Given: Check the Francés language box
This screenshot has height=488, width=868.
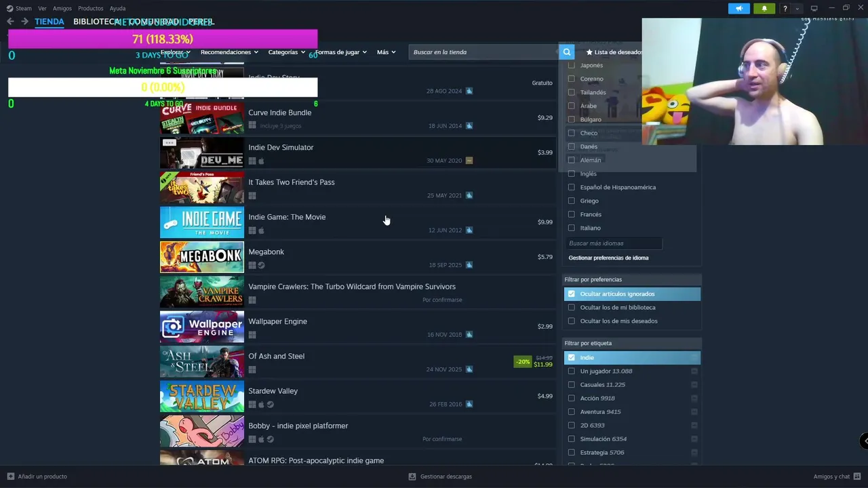Looking at the screenshot, I should (571, 214).
